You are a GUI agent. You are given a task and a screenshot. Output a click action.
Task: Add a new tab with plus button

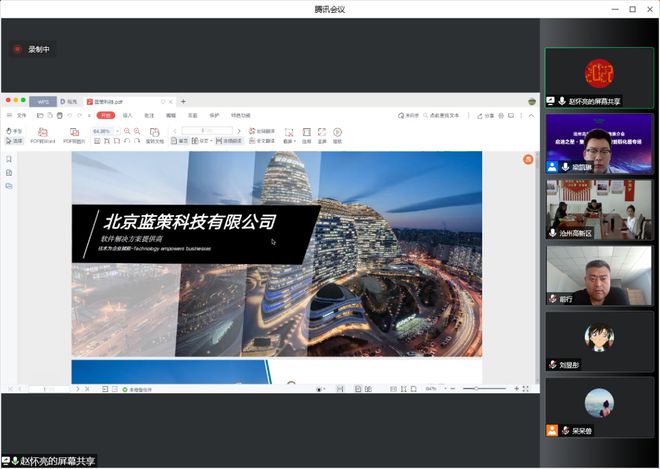click(183, 101)
